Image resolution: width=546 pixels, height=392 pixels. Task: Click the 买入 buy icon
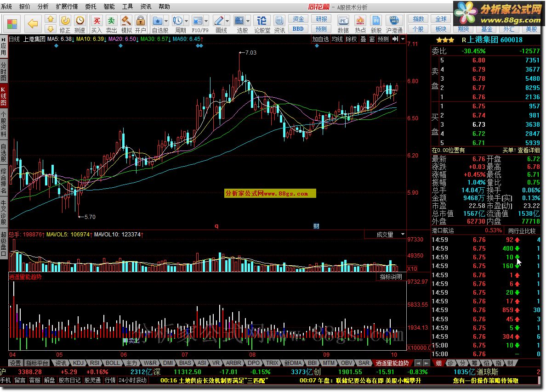click(x=97, y=24)
